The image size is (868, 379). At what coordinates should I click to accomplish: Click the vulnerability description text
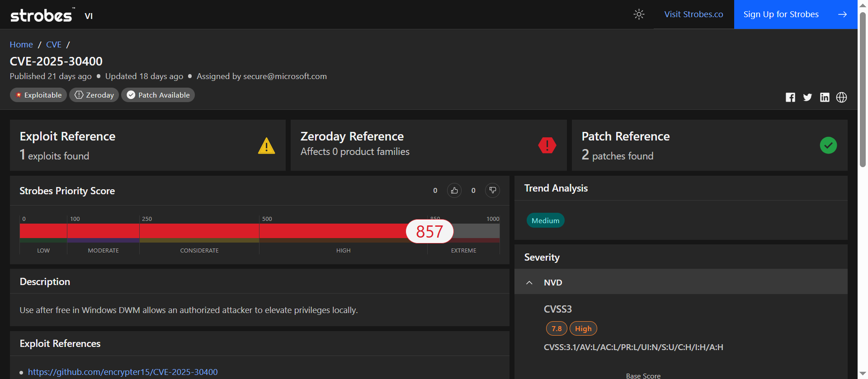click(189, 310)
